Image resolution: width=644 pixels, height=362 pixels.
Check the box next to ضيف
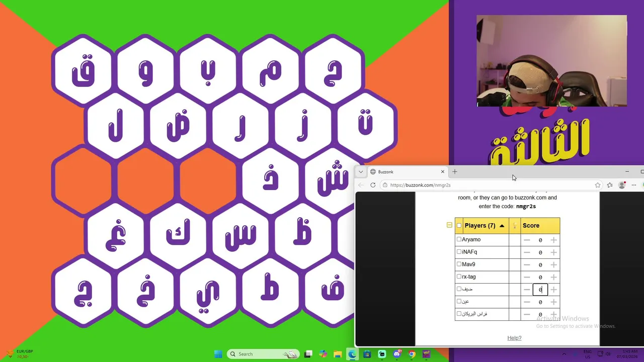[x=459, y=289]
